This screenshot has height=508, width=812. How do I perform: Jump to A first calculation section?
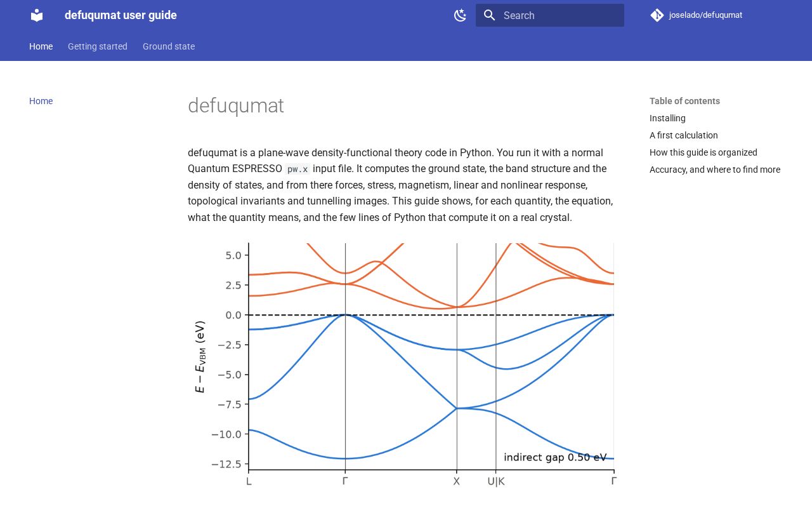[684, 135]
